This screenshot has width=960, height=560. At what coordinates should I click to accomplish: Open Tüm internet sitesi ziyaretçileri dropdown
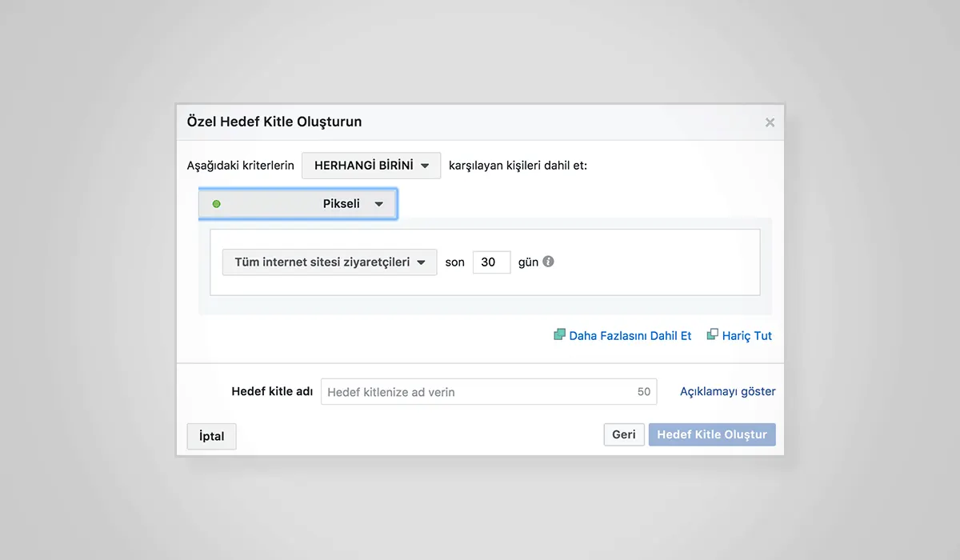tap(330, 262)
